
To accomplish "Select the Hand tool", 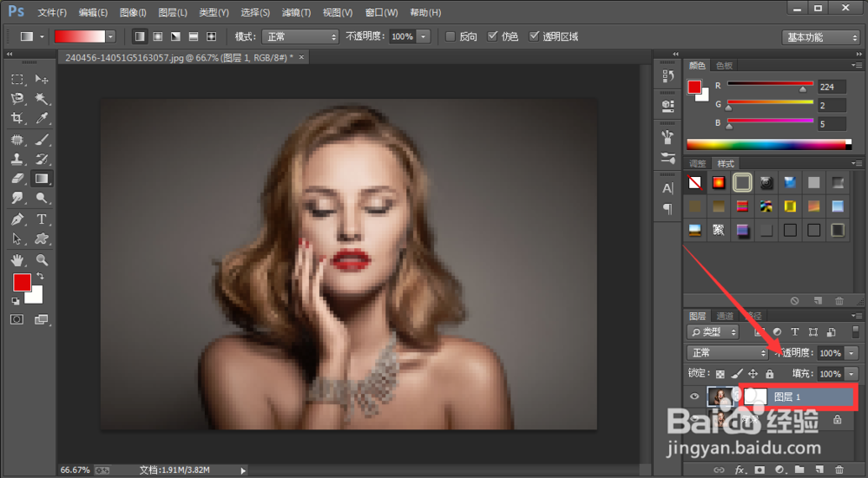I will click(x=16, y=259).
